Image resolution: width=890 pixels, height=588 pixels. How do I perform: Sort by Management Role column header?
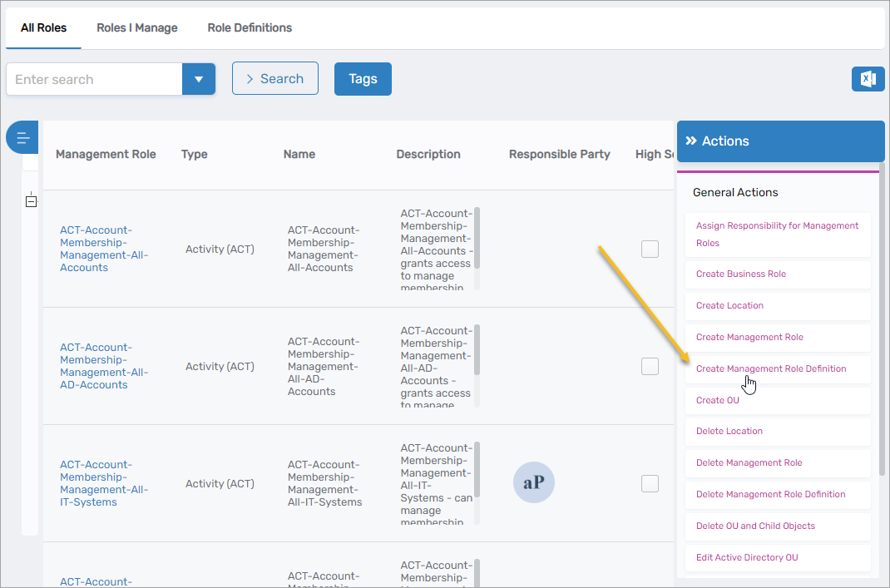(x=106, y=154)
